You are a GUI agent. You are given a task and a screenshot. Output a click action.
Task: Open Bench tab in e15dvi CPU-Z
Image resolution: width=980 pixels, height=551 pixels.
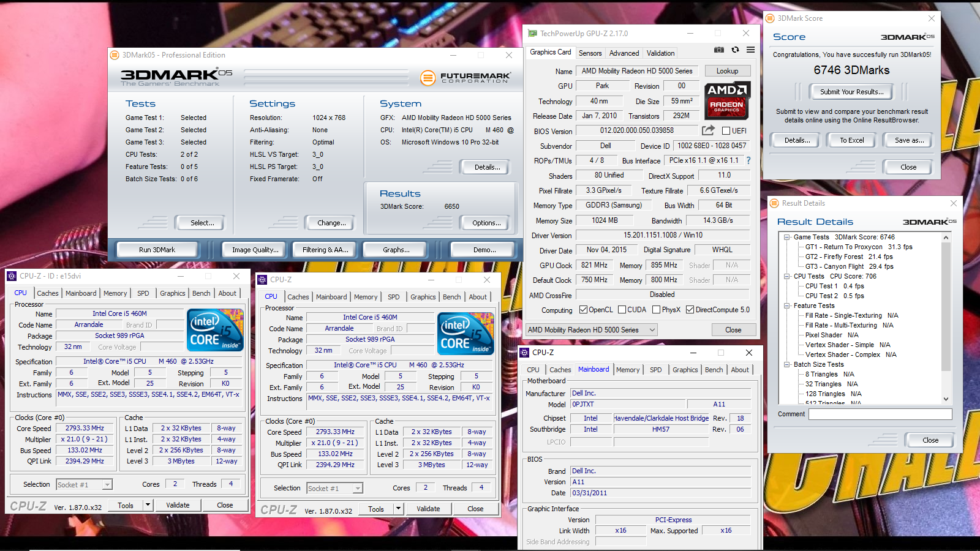point(201,293)
